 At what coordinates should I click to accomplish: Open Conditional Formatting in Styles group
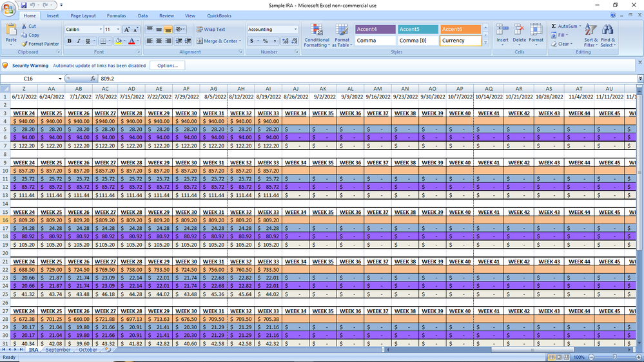tap(317, 35)
